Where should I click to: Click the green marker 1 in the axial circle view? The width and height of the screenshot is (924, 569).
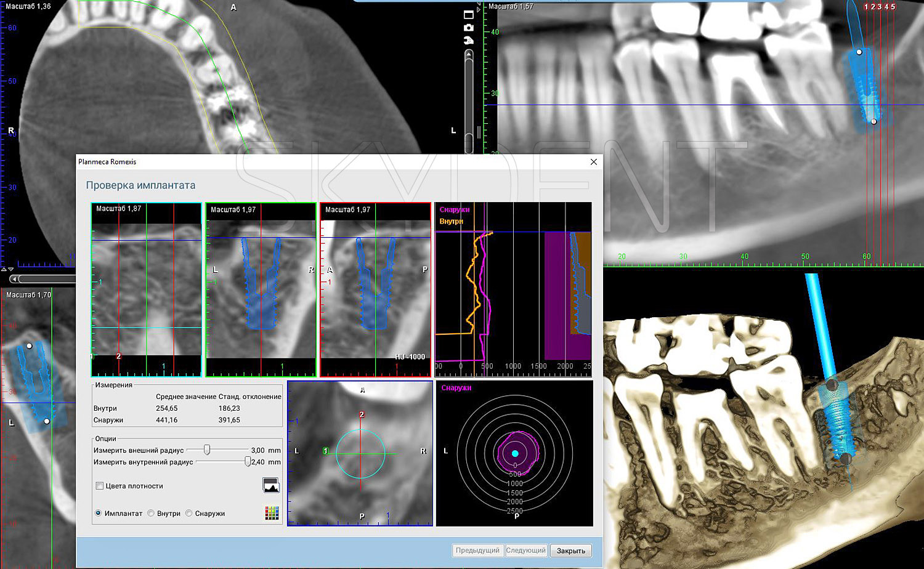pos(325,451)
